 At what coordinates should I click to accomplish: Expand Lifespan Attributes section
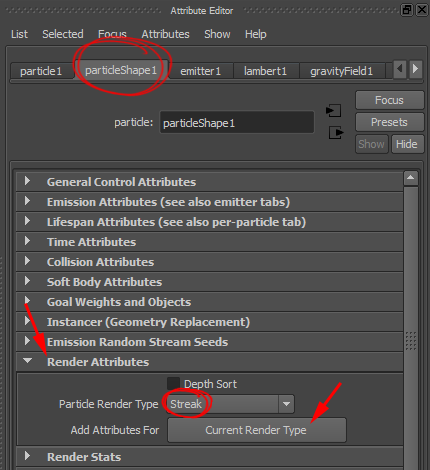(x=209, y=222)
